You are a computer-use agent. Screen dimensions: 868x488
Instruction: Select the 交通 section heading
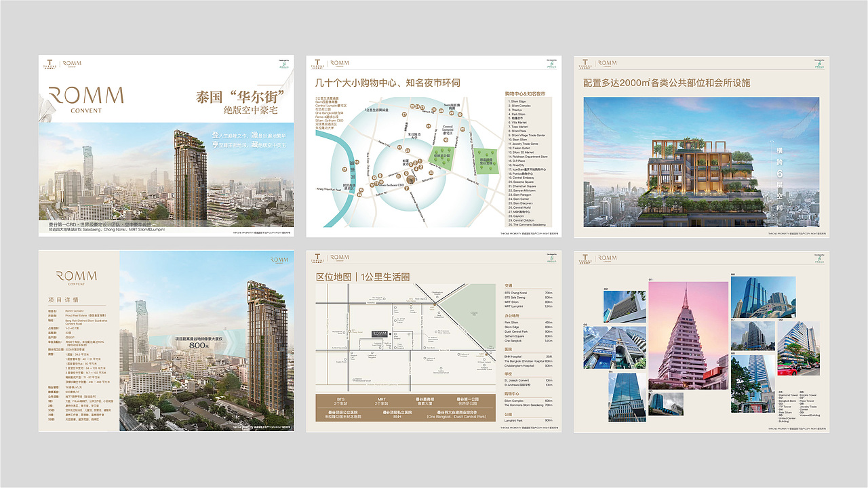(509, 285)
